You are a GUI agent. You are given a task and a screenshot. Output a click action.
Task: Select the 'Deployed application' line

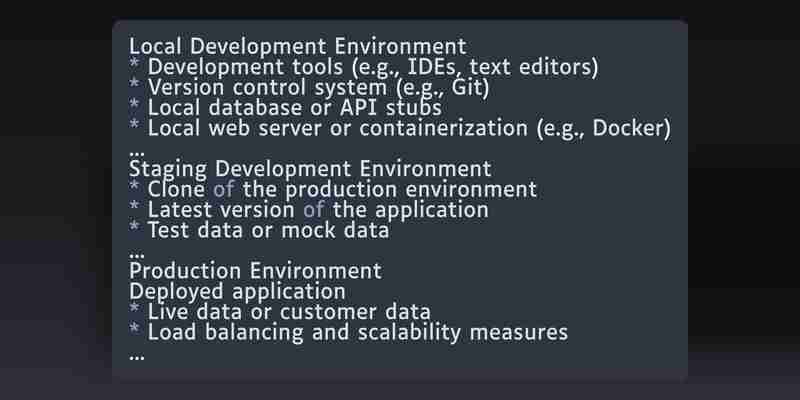pyautogui.click(x=237, y=291)
